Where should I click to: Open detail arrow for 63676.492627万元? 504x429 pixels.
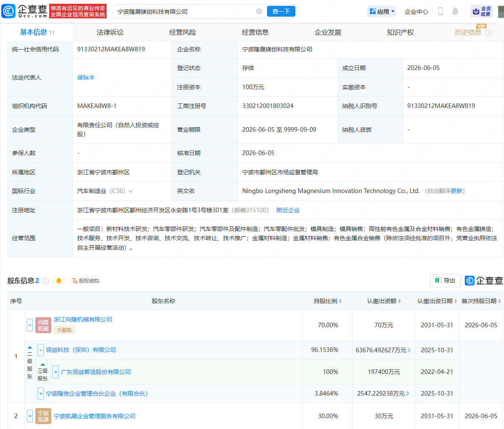pos(409,350)
